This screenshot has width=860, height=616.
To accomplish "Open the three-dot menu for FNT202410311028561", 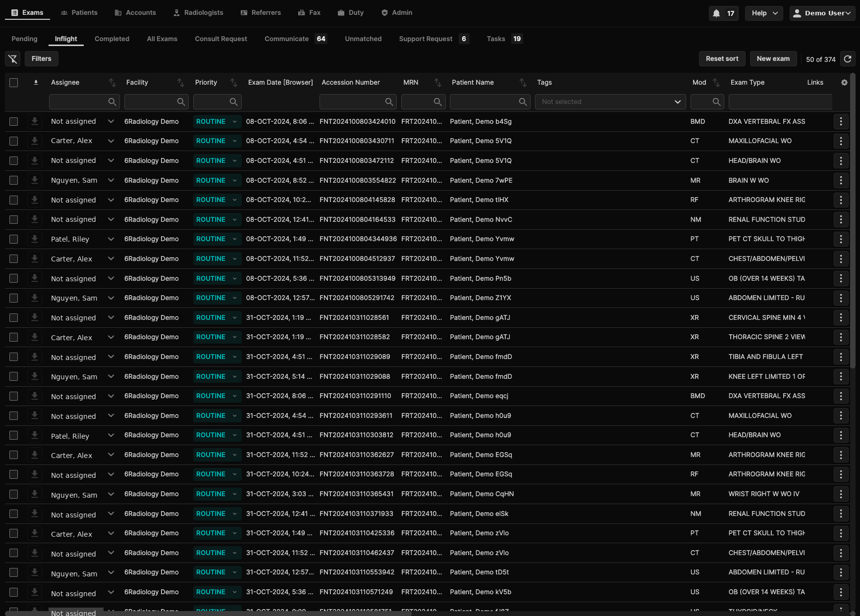I will pyautogui.click(x=841, y=317).
